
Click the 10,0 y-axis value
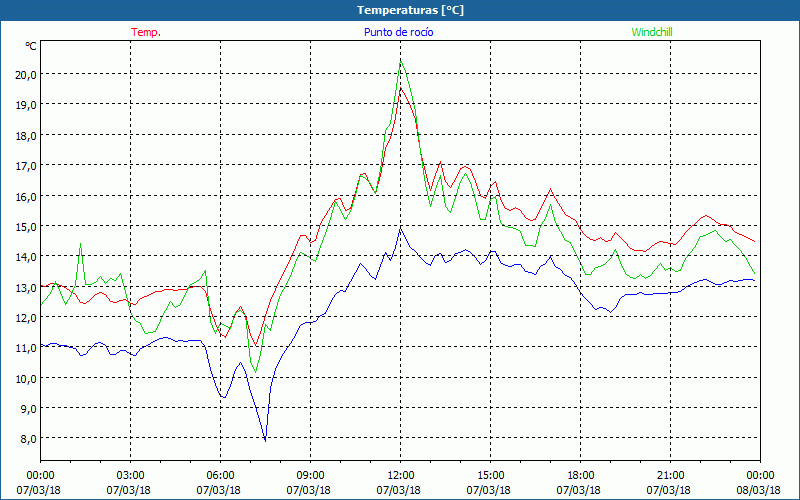pos(27,378)
